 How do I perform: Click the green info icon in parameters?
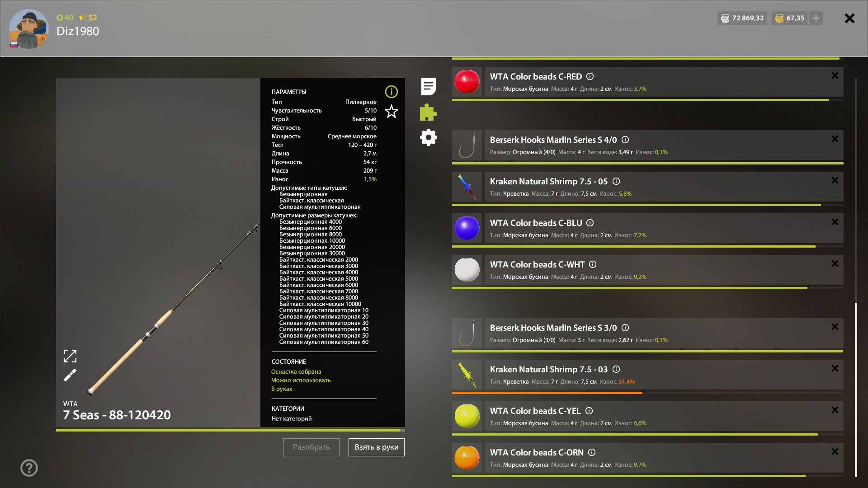pyautogui.click(x=391, y=92)
